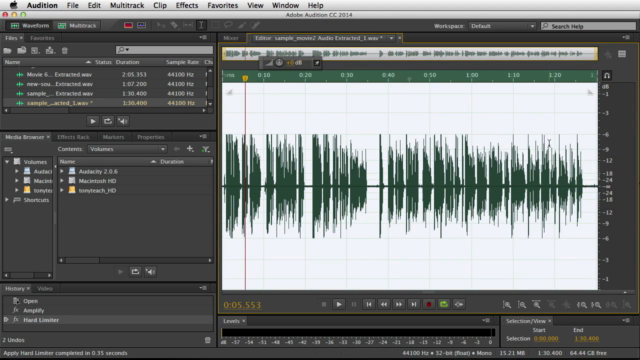
Task: Open the Effects menu
Action: tap(187, 5)
